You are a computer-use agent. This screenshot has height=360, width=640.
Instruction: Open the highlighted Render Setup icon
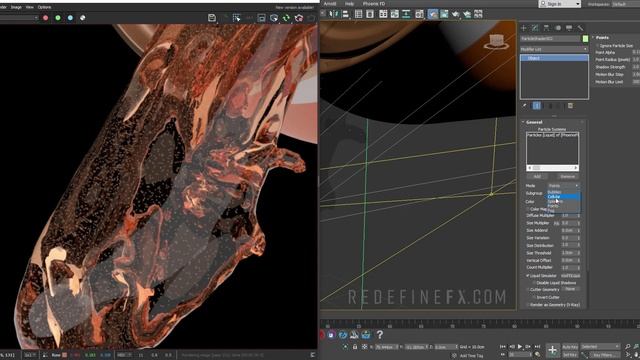click(433, 14)
